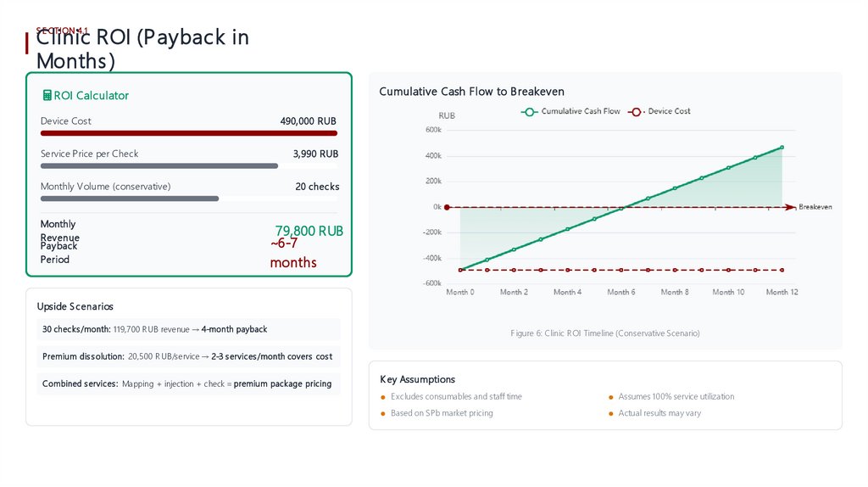The width and height of the screenshot is (868, 487).
Task: Click the gray Monthly Volume bar
Action: pos(129,199)
